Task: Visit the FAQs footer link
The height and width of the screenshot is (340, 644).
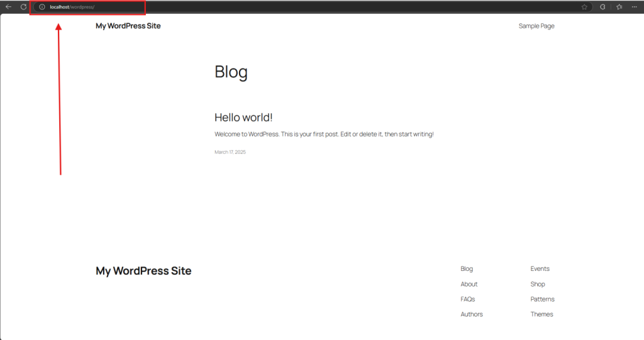Action: tap(467, 299)
